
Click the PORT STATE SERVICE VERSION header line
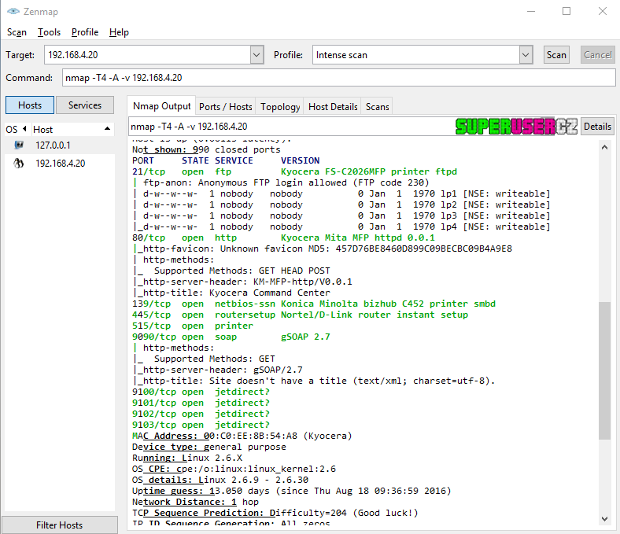[x=226, y=160]
